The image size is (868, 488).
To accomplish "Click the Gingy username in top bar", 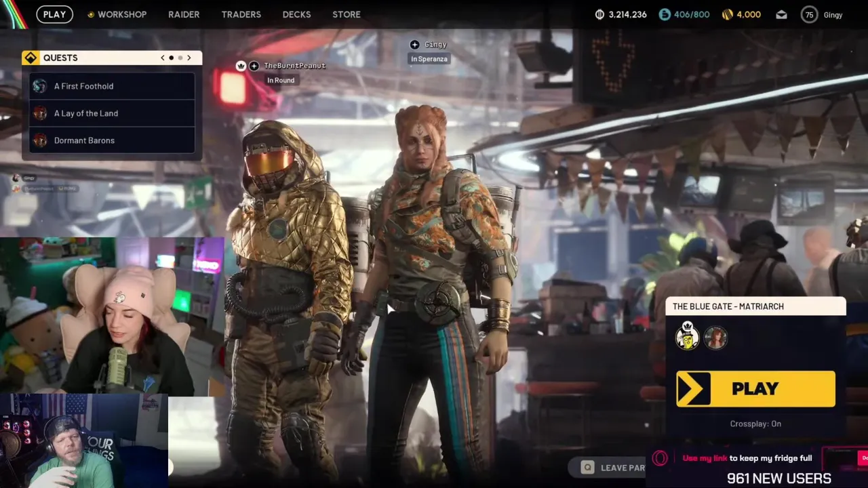I will pyautogui.click(x=833, y=15).
